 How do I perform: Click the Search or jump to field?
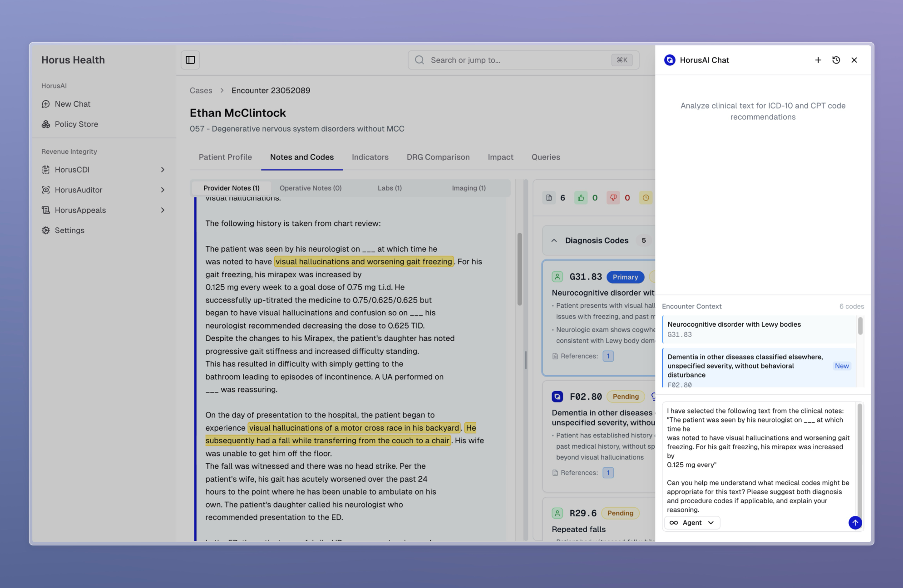point(522,60)
